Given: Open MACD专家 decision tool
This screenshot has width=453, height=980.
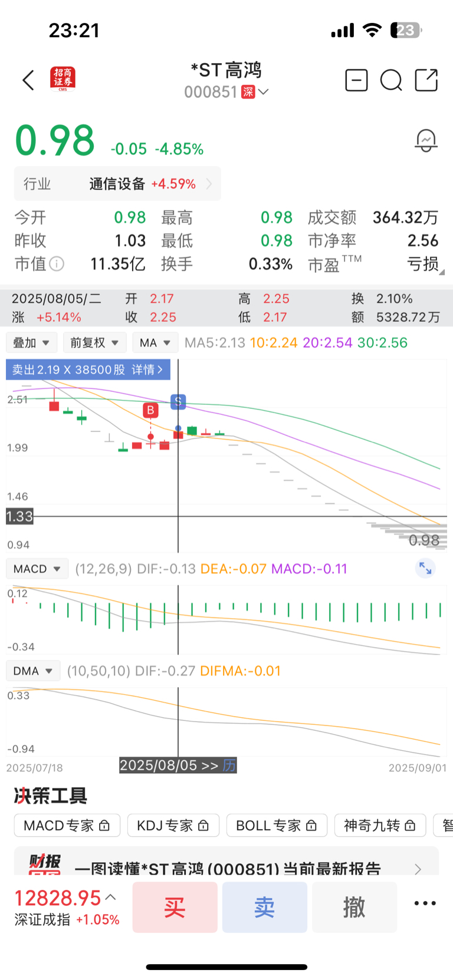Looking at the screenshot, I should [67, 826].
